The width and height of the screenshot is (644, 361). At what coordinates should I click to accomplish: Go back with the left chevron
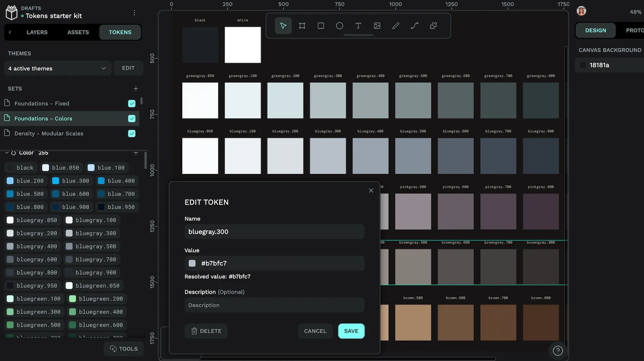10,32
